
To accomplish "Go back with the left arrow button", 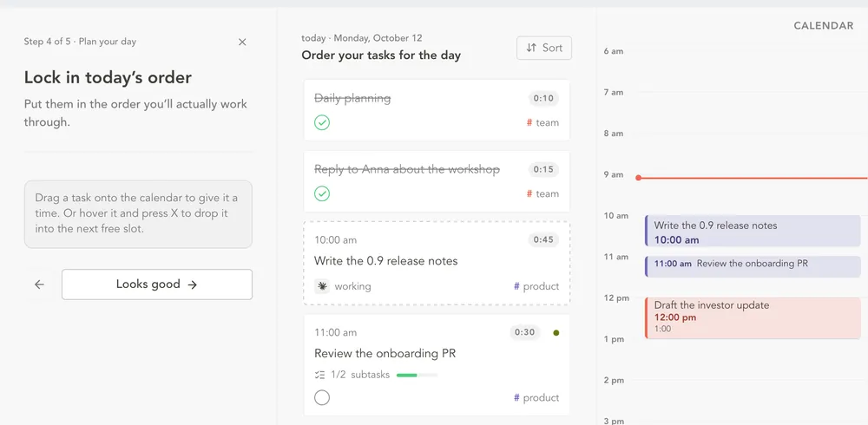I will pyautogui.click(x=39, y=284).
